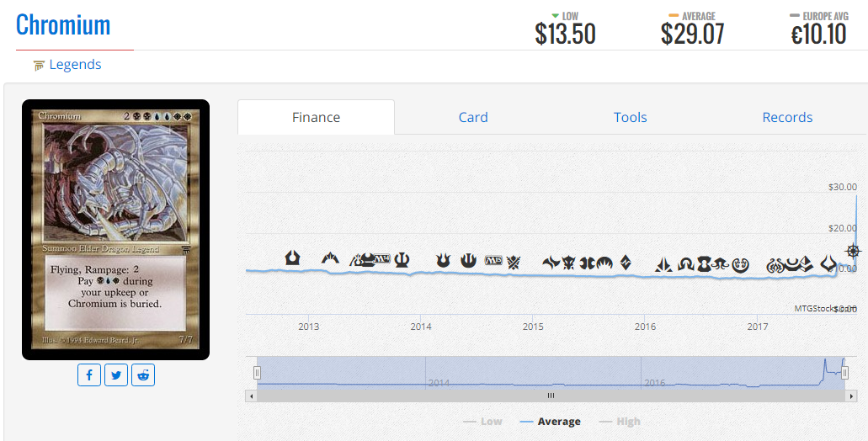Click the Dragons of Tarkir set symbol
This screenshot has width=868, height=441.
[x=568, y=263]
